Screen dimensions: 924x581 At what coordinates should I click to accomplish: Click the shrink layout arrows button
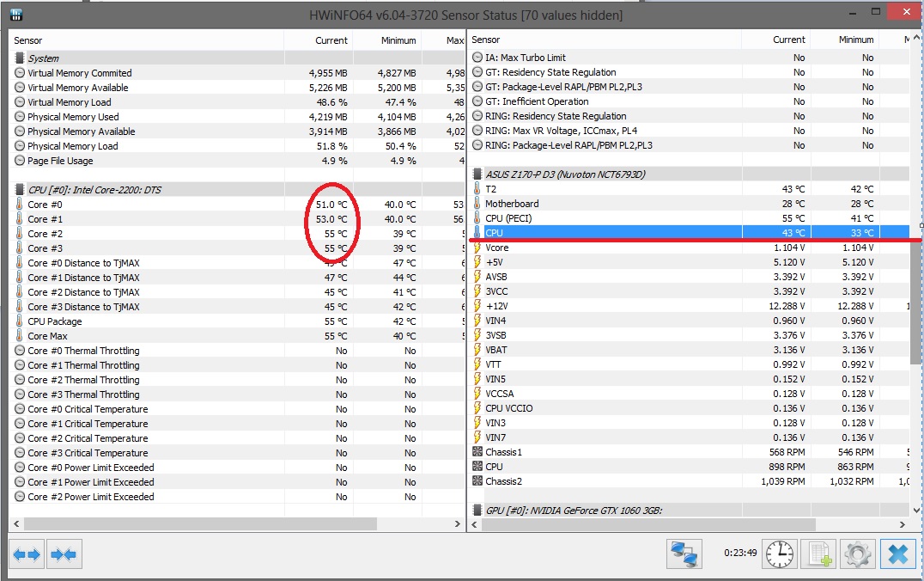64,554
